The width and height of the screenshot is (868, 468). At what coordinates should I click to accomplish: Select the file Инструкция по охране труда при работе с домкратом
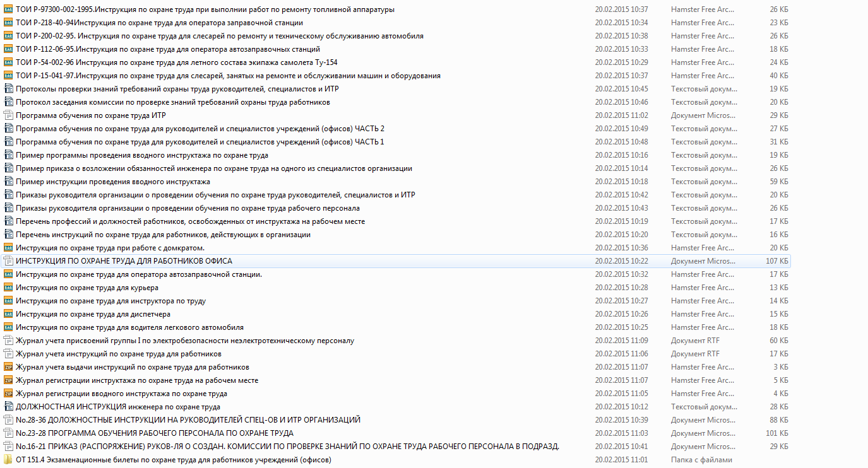tap(110, 248)
